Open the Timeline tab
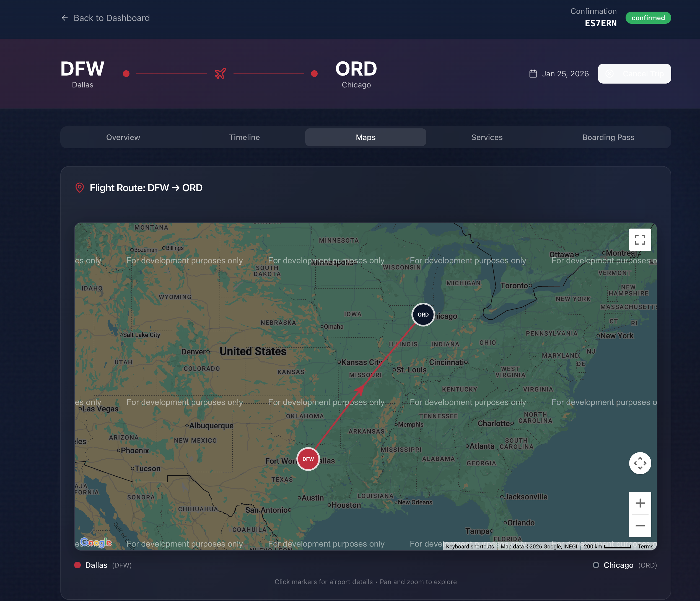This screenshot has height=601, width=700. 244,137
